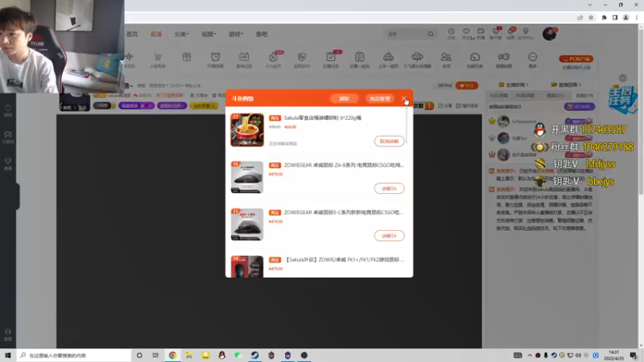
Task: Open the video camera with clock icon
Action: [x=504, y=57]
